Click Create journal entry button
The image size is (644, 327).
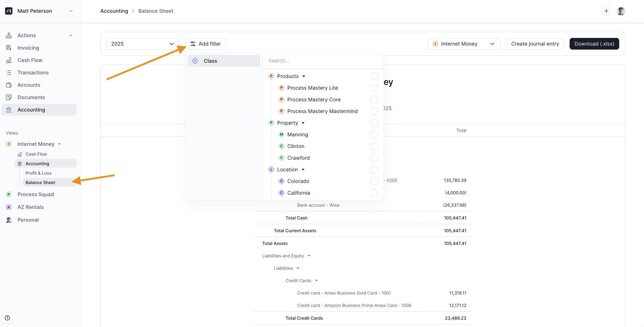535,44
